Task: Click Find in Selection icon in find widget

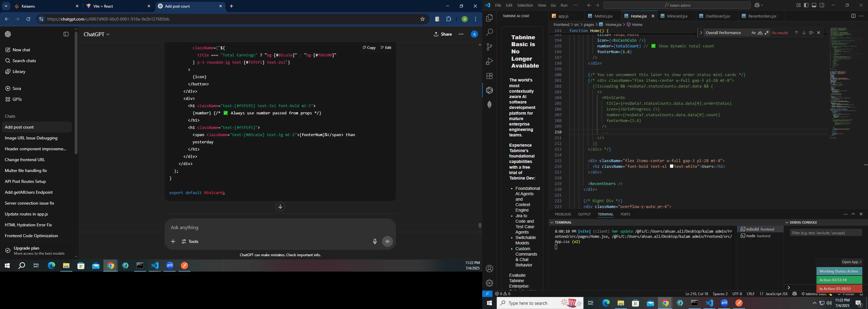Action: coord(811,33)
